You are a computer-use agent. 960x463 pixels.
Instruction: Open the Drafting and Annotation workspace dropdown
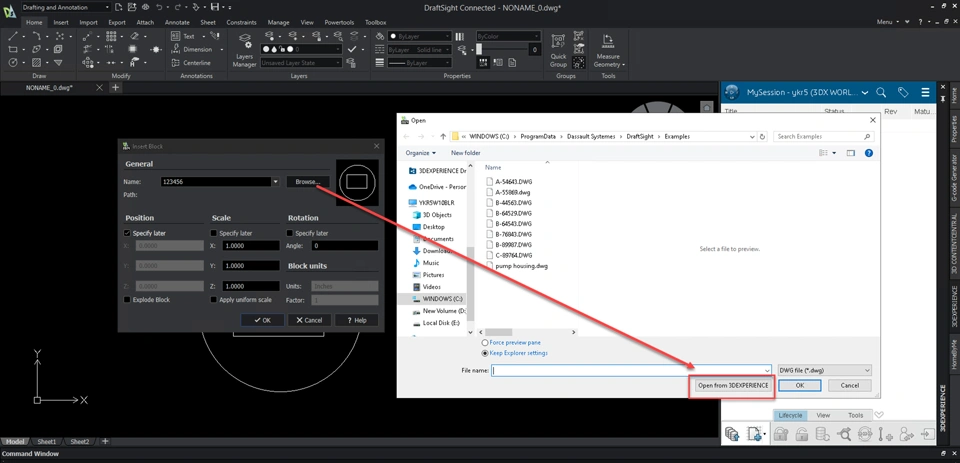point(65,7)
